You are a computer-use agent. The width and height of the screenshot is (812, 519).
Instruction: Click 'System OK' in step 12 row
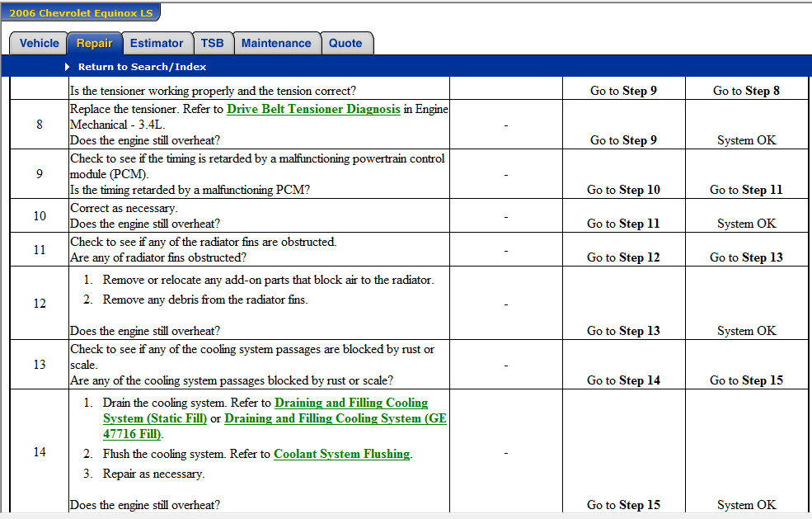click(x=747, y=331)
